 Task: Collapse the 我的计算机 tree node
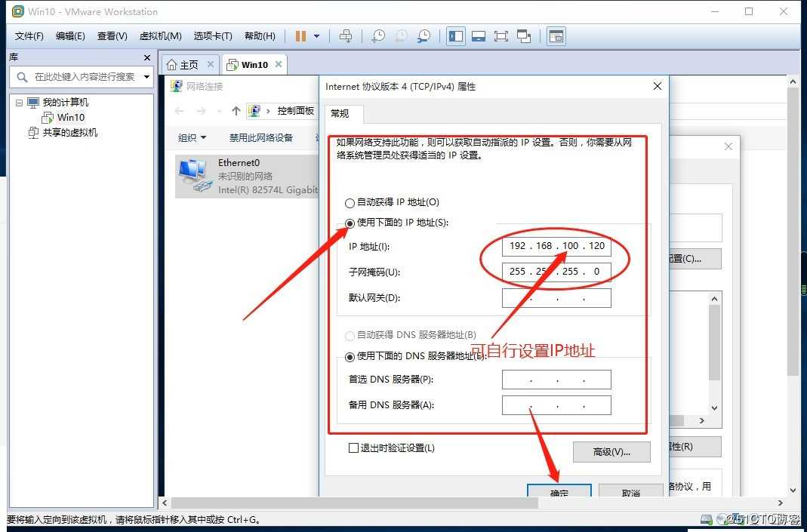coord(19,103)
